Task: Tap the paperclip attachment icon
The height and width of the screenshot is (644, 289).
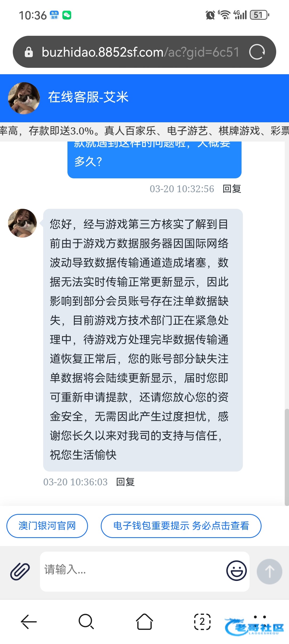Action: [20, 571]
